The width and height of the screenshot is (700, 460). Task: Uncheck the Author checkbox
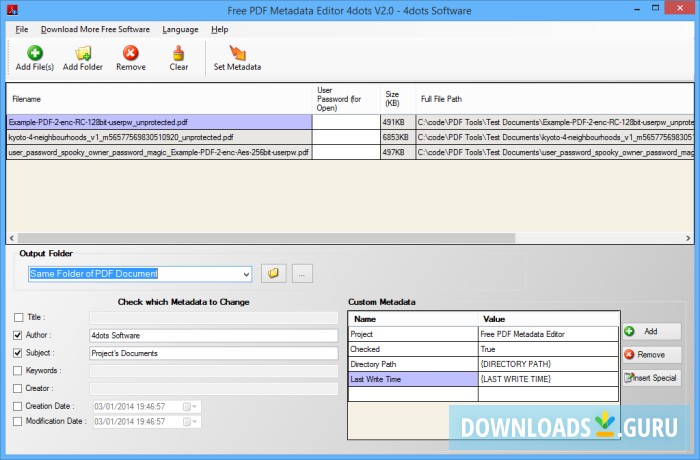point(19,335)
